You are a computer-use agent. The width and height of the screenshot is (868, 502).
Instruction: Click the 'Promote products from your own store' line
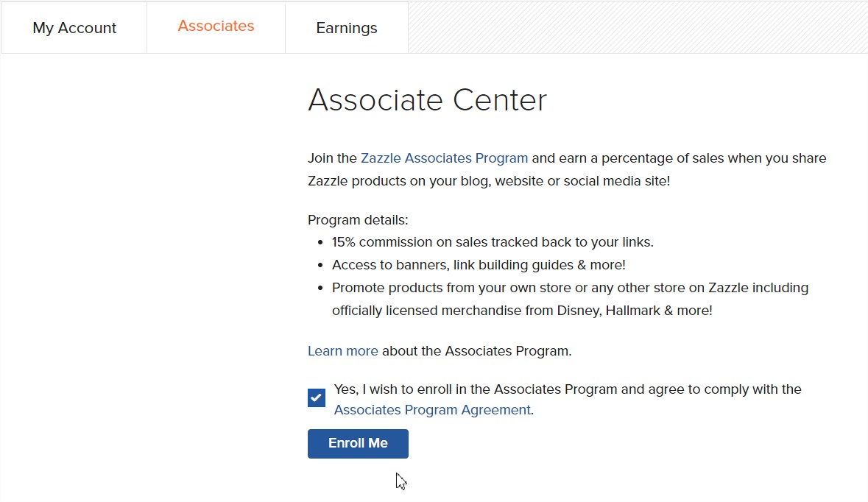(x=570, y=288)
